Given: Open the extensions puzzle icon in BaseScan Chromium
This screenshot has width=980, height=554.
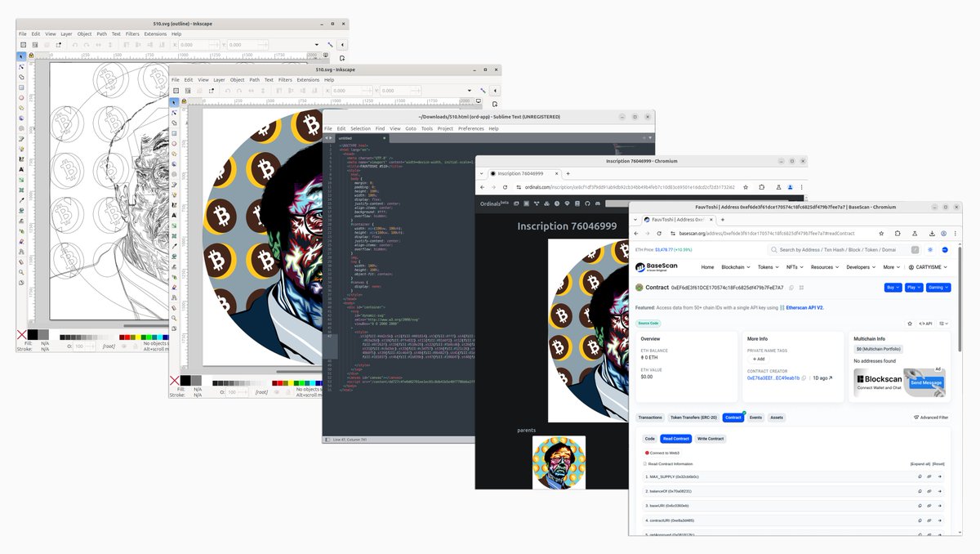Looking at the screenshot, I should [898, 233].
